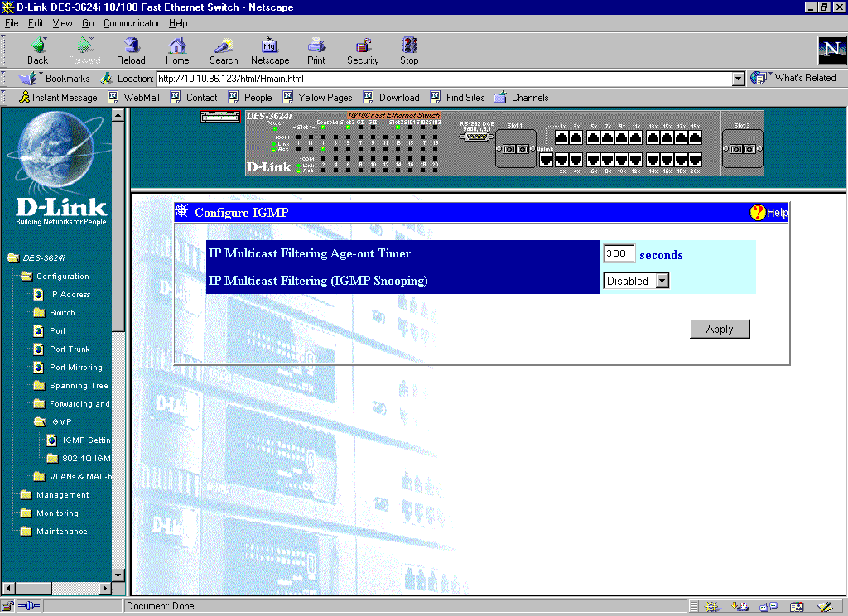848x616 pixels.
Task: Open the Communicator menu
Action: coord(131,23)
